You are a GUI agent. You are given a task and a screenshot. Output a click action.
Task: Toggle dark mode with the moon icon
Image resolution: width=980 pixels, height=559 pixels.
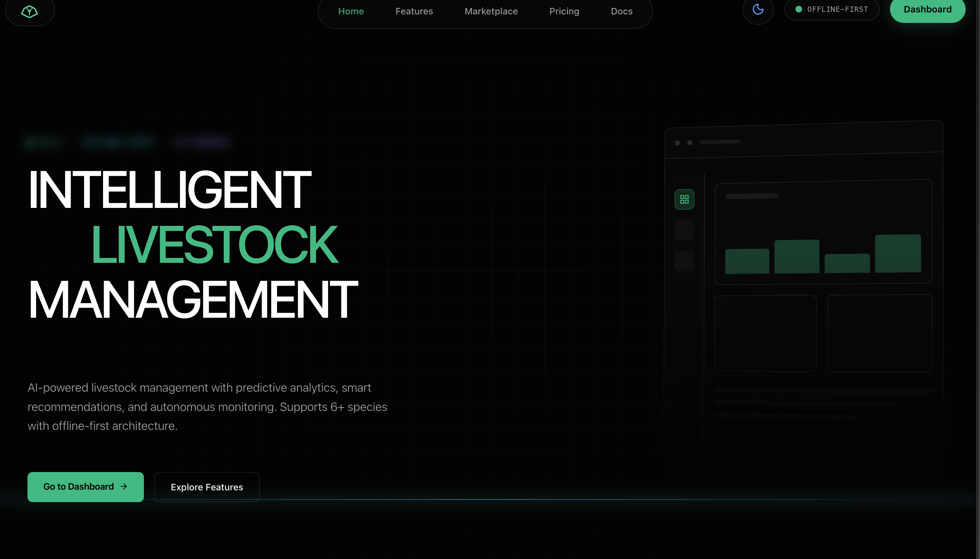pos(758,9)
